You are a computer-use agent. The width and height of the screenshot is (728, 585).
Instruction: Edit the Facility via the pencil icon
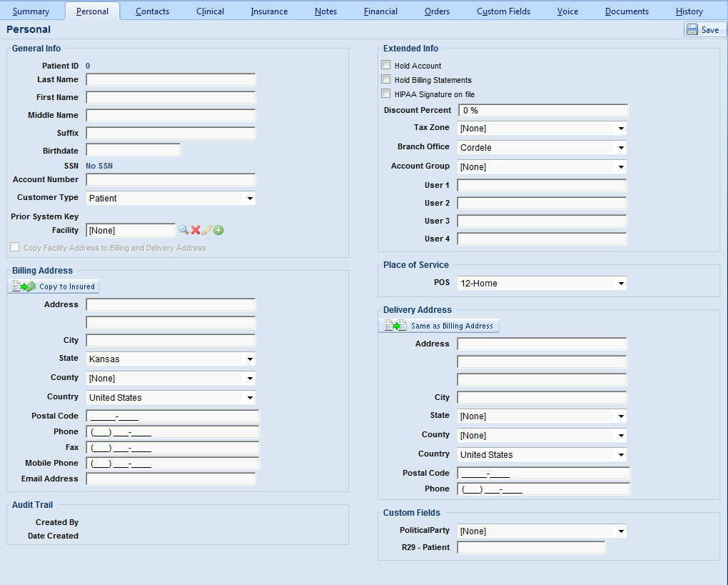(x=207, y=230)
